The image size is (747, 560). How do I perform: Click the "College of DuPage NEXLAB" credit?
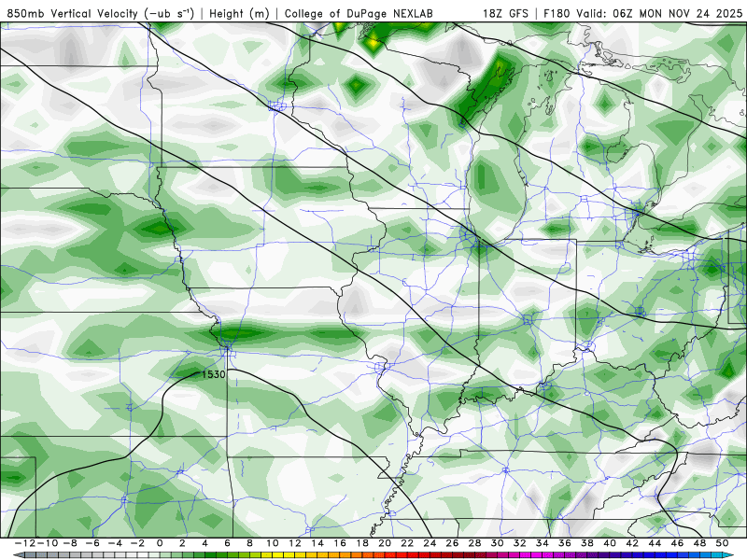tap(359, 14)
